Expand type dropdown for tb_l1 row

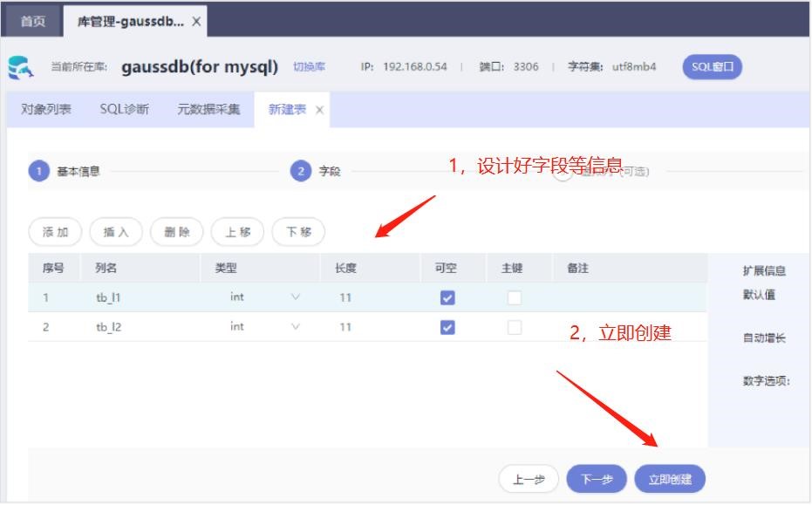[x=295, y=297]
